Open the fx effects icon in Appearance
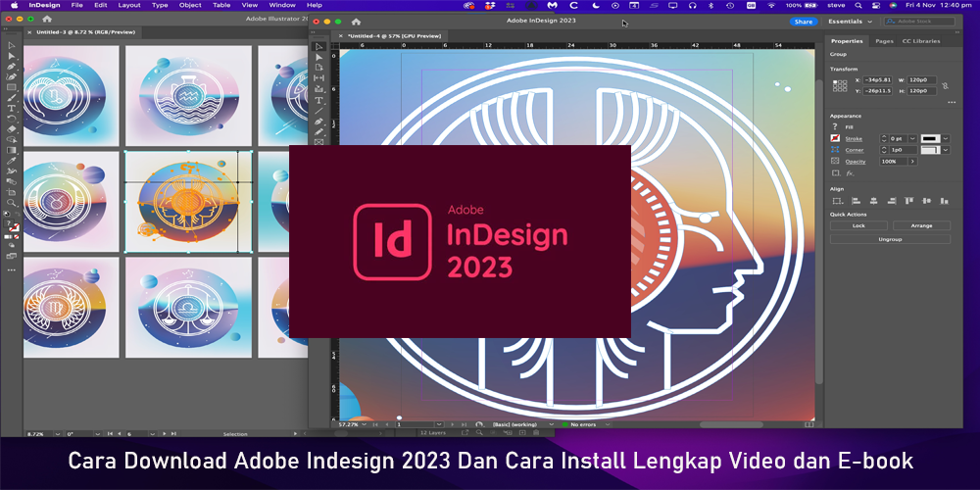This screenshot has height=490, width=980. click(850, 173)
